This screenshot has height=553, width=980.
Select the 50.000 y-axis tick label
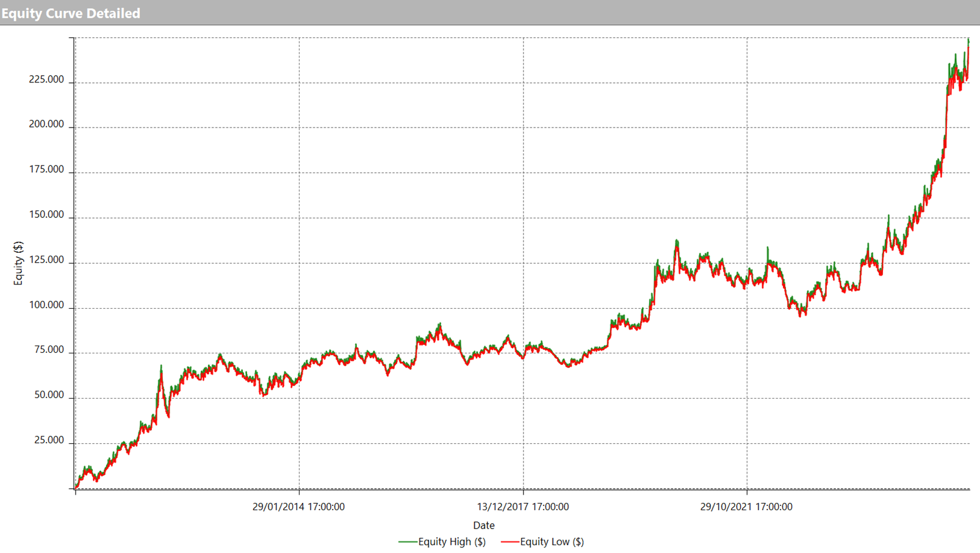[49, 395]
